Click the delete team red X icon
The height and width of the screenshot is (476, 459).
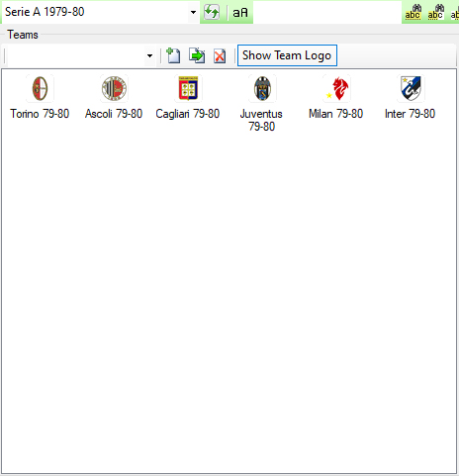click(x=220, y=55)
